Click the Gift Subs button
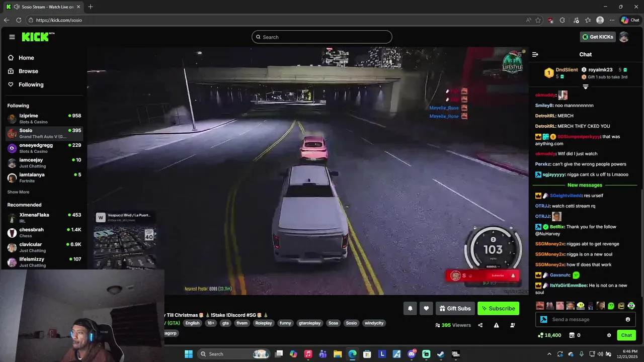The width and height of the screenshot is (644, 362). coord(455,308)
